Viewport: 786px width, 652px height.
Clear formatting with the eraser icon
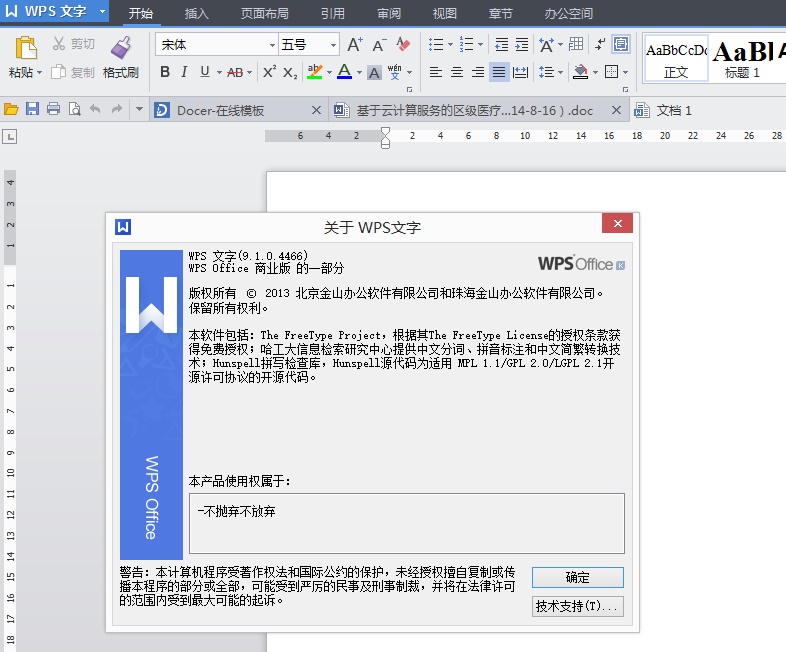coord(403,44)
